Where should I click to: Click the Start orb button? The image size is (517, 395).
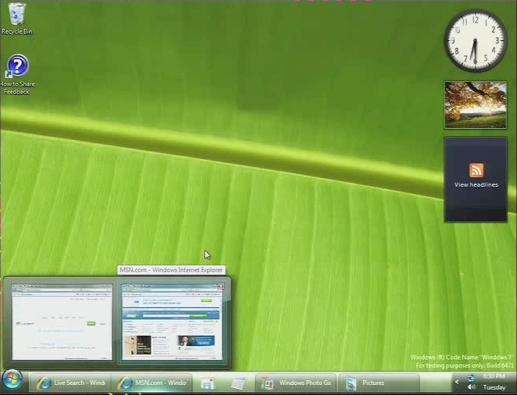(x=12, y=381)
